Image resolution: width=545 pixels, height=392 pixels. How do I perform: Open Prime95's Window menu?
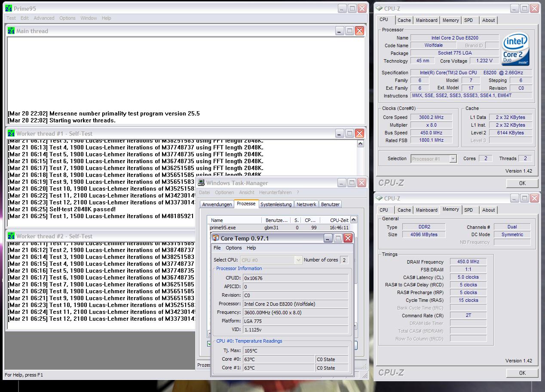[89, 18]
